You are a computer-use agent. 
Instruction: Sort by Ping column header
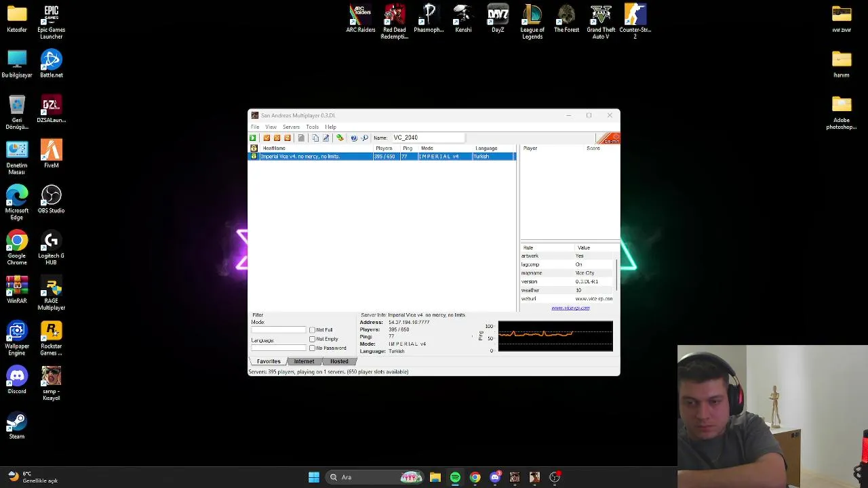(410, 148)
